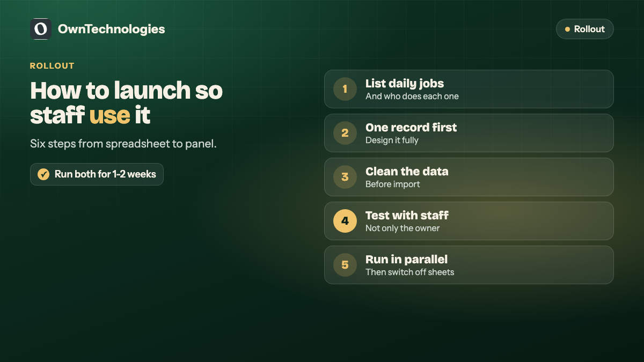Click the OwnTechnologies logo icon

click(41, 29)
